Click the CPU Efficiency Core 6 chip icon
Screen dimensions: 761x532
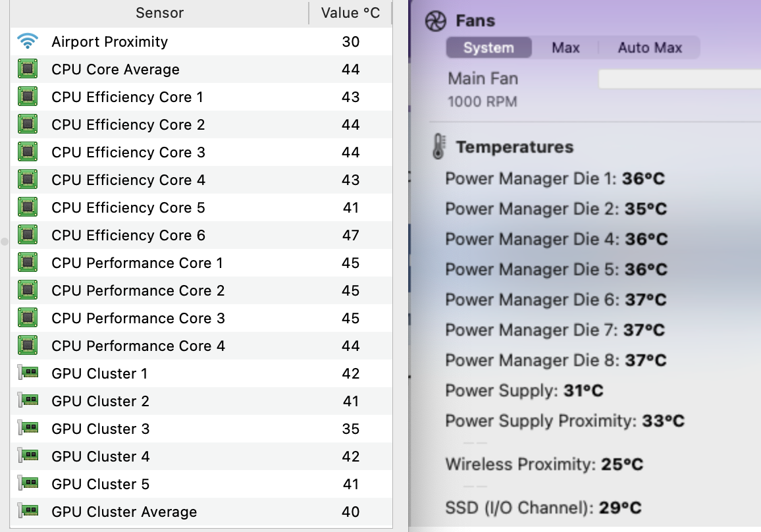pos(27,235)
